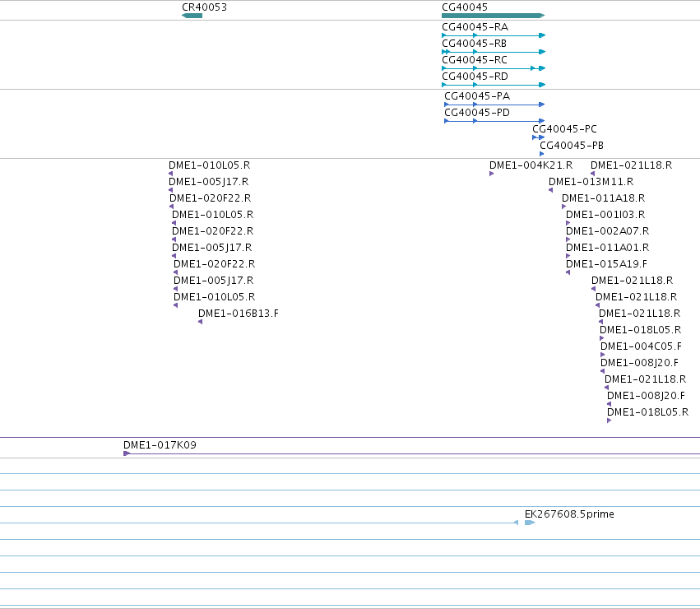
Task: Click the DME1-004K21.R label
Action: (x=531, y=165)
